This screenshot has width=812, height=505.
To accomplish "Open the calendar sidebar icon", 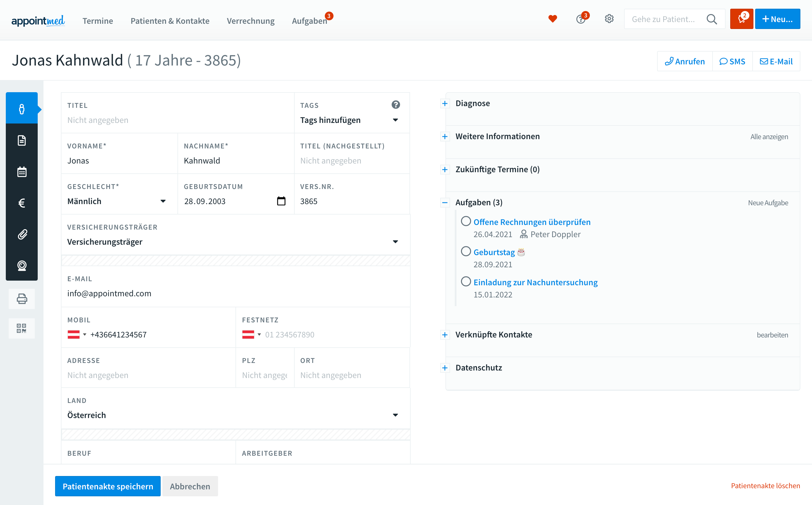I will point(22,172).
